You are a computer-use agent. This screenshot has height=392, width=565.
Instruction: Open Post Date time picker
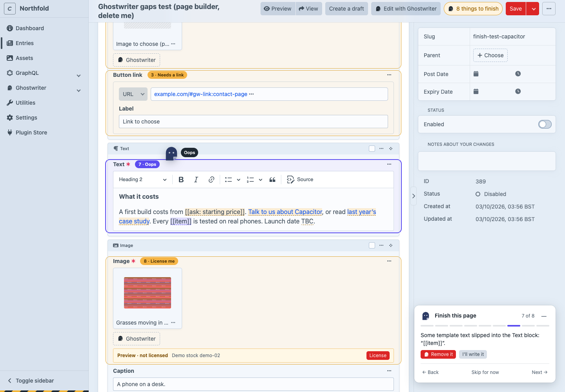point(518,74)
